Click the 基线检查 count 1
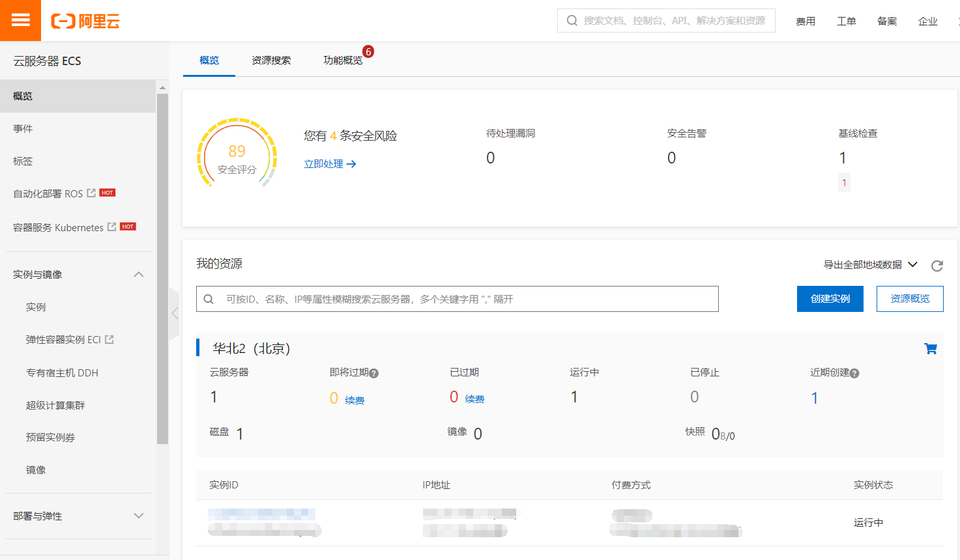This screenshot has height=560, width=960. pos(843,158)
